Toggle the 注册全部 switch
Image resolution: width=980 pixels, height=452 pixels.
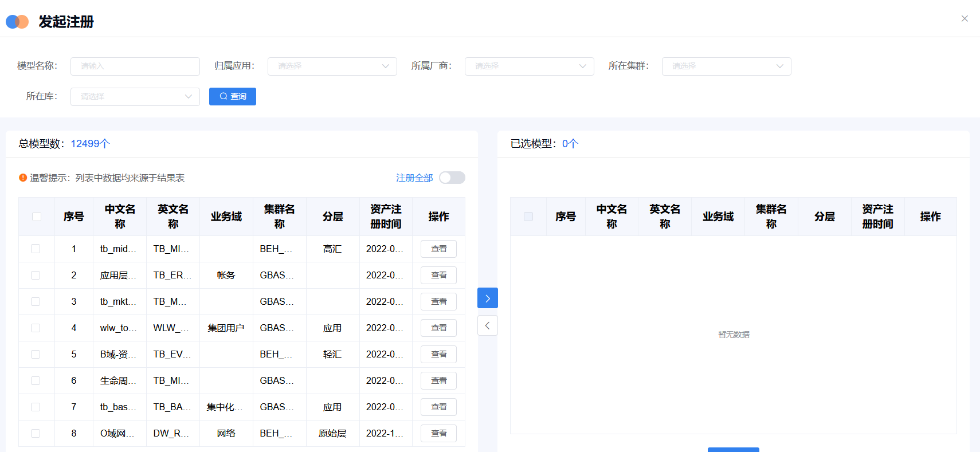pos(452,178)
